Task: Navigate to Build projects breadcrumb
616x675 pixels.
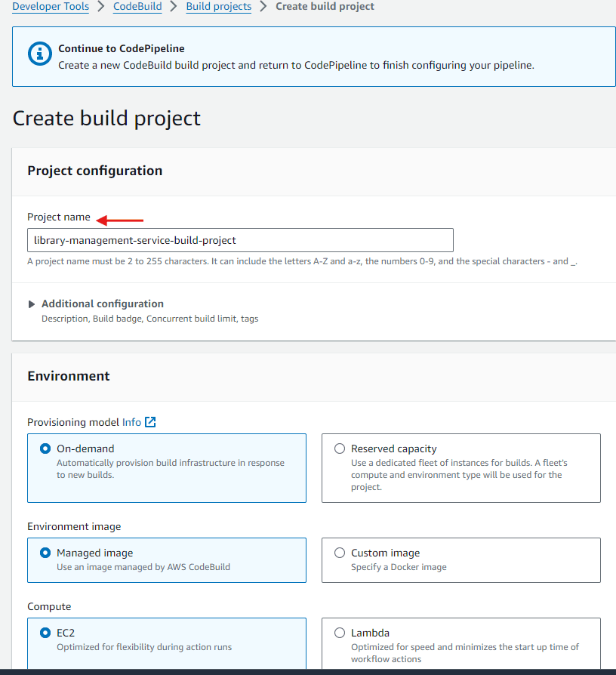Action: tap(219, 7)
